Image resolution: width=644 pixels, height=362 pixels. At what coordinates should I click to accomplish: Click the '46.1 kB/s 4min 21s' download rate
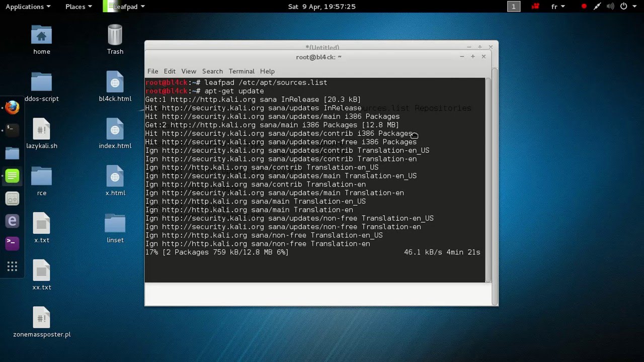[442, 252]
